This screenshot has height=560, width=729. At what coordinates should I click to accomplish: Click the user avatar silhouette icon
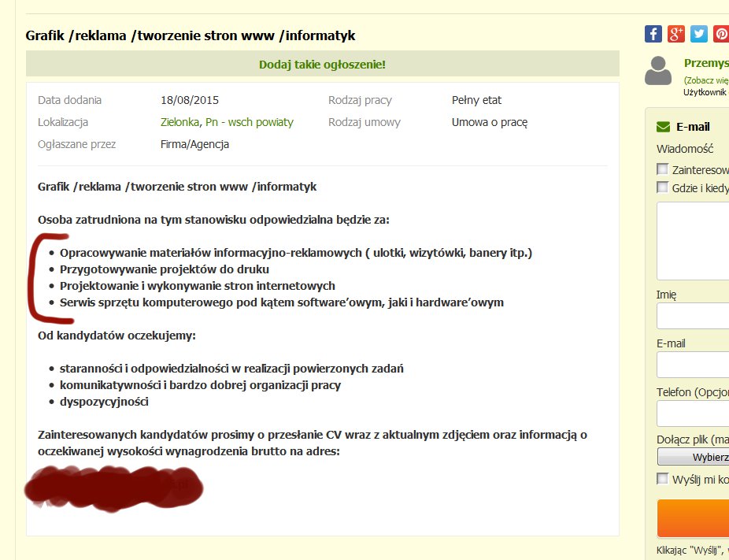tap(658, 71)
